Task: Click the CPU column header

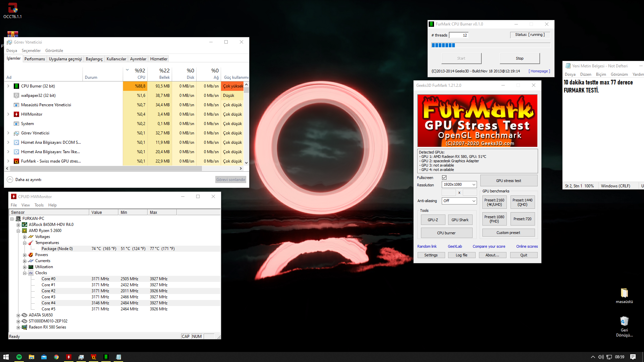Action: 135,74
